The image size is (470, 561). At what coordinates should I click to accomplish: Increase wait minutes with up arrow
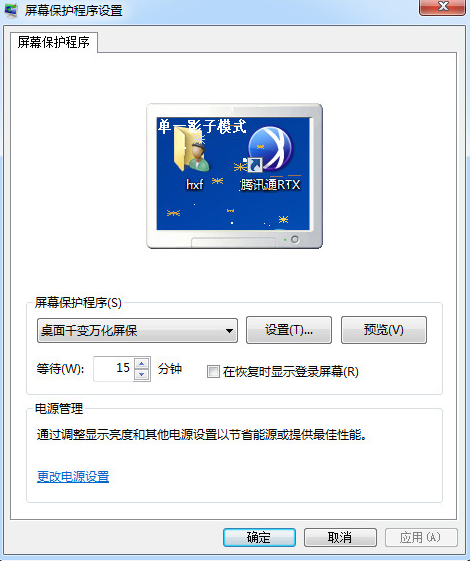142,364
